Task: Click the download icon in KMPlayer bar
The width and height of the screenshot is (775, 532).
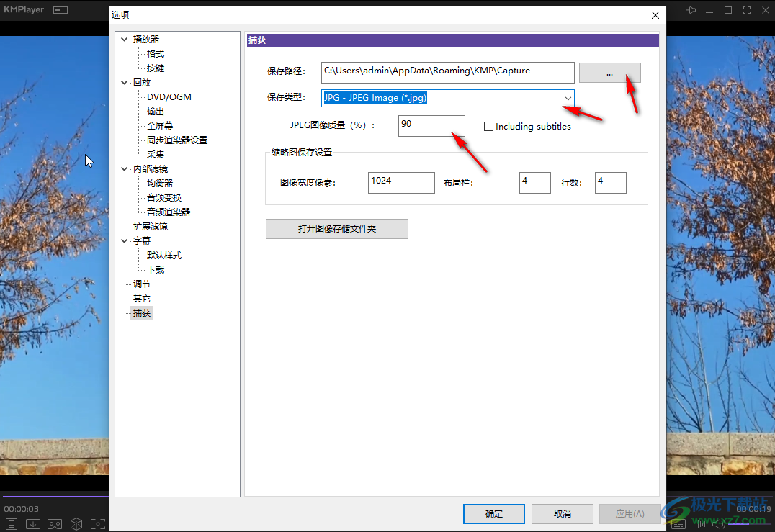Action: [33, 524]
